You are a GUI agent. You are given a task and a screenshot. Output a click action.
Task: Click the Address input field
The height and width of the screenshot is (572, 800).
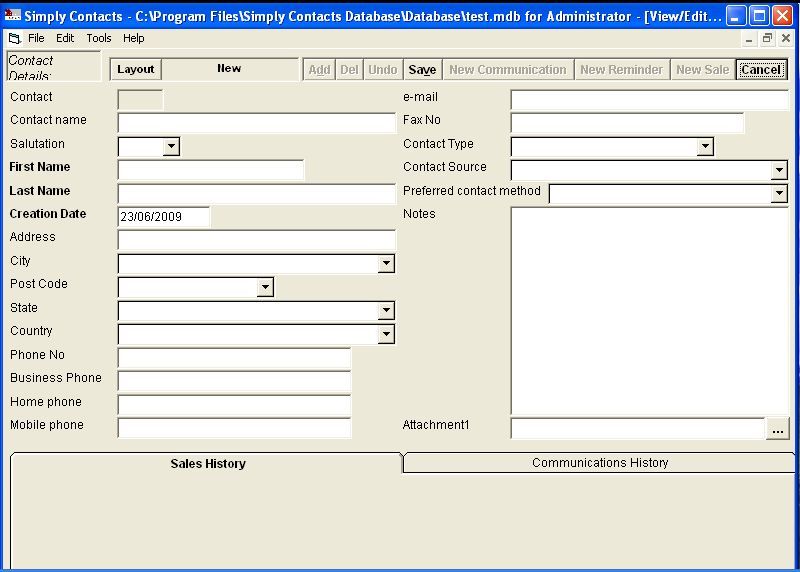click(257, 240)
